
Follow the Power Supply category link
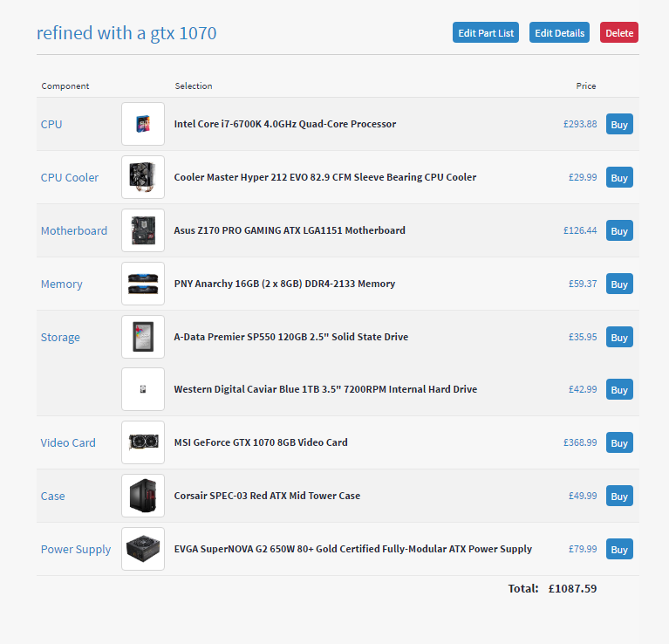point(76,550)
